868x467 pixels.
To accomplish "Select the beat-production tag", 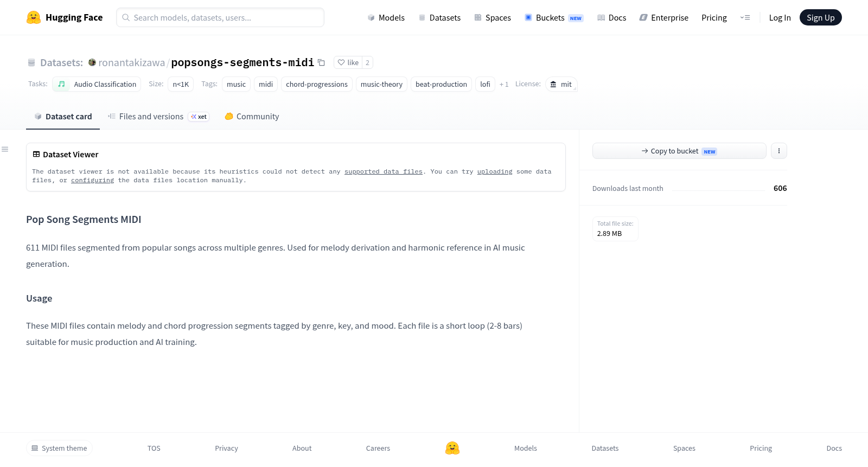I will (441, 84).
